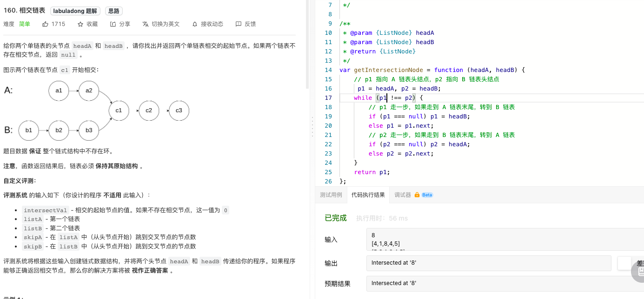Click the bold 保持其原始结构 text

117,166
